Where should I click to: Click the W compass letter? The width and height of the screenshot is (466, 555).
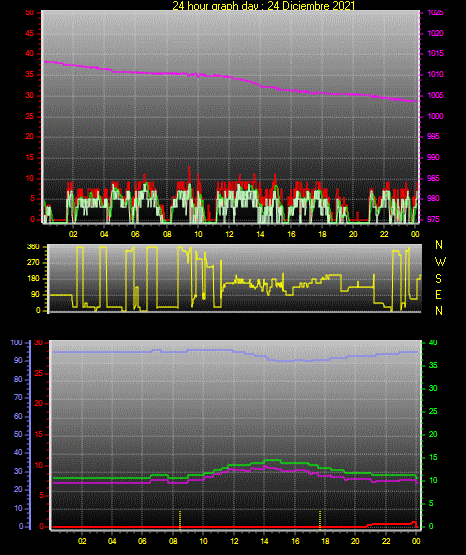440,262
